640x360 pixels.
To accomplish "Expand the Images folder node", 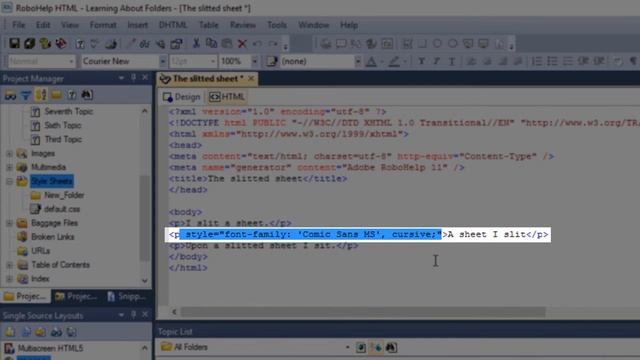I will (9, 153).
